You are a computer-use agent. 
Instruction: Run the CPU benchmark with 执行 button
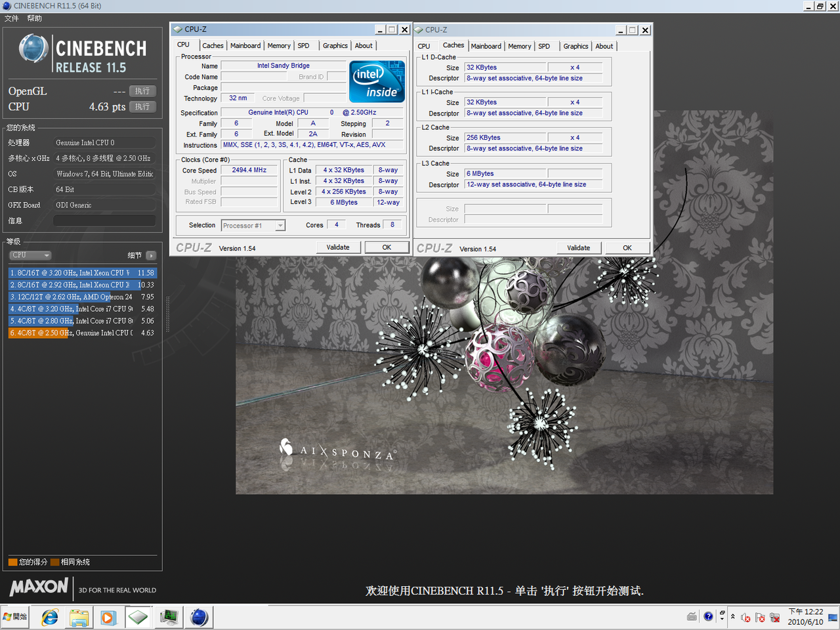coord(142,106)
